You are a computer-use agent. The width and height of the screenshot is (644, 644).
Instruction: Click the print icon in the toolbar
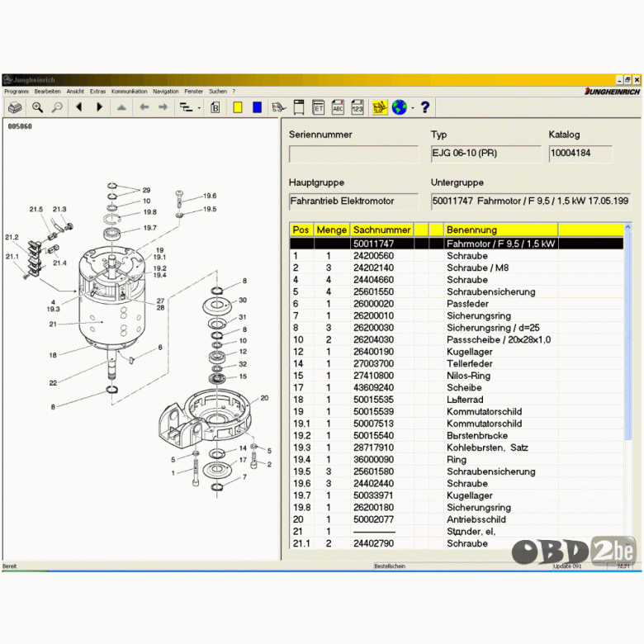(15, 107)
